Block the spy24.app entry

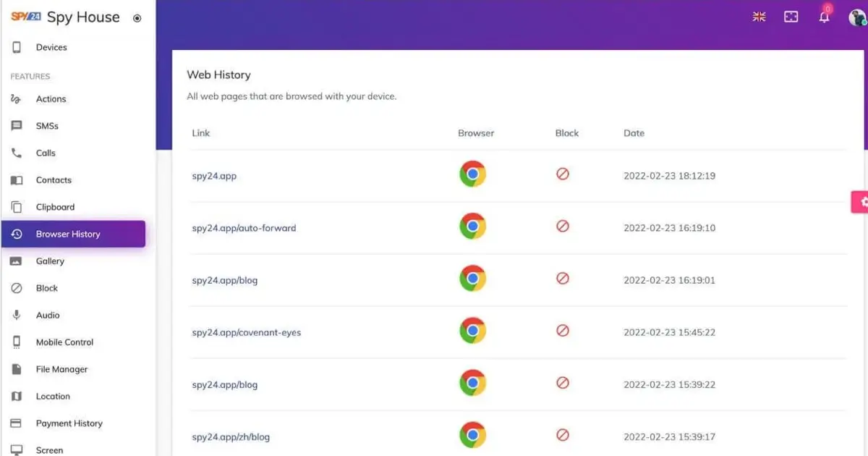pos(563,174)
